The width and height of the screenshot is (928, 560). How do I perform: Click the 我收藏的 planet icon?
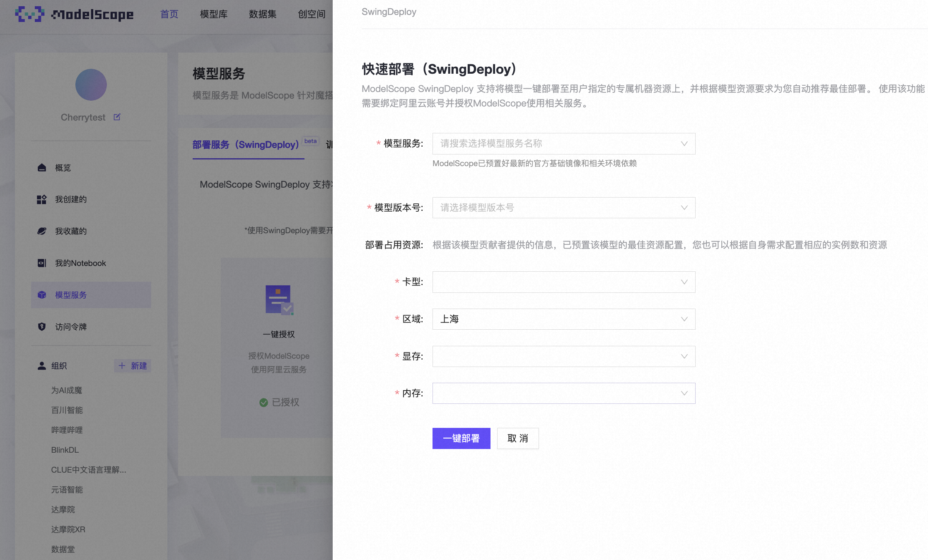pos(42,231)
